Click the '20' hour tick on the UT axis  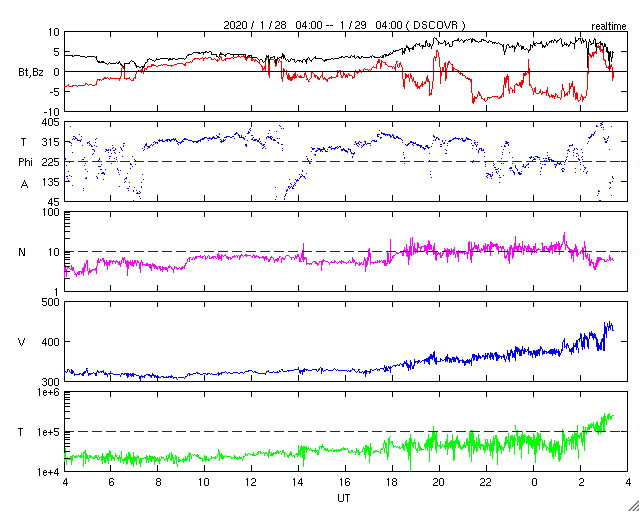(440, 481)
